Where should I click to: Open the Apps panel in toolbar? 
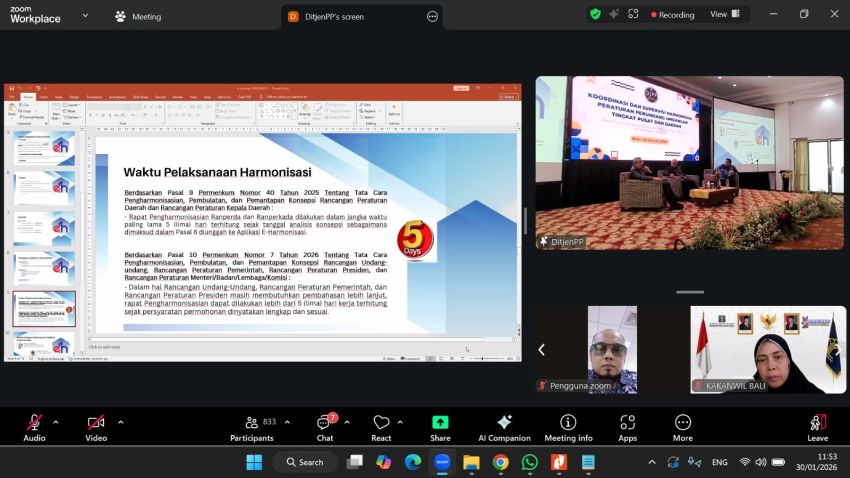(x=628, y=428)
